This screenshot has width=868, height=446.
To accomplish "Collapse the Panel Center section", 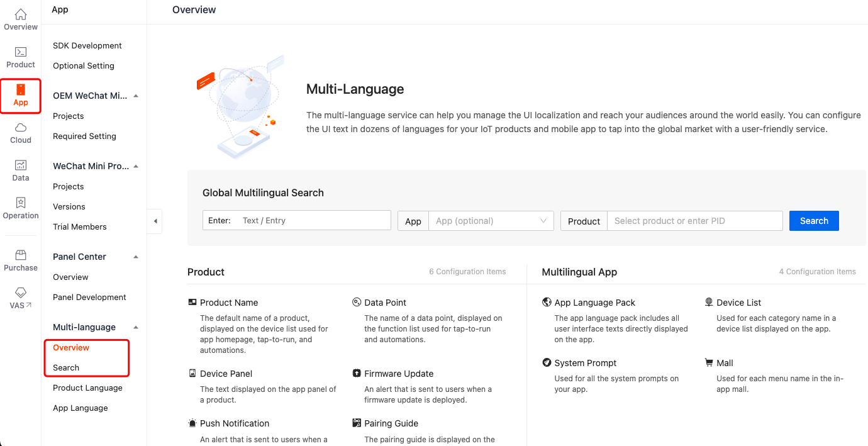I will pos(135,257).
